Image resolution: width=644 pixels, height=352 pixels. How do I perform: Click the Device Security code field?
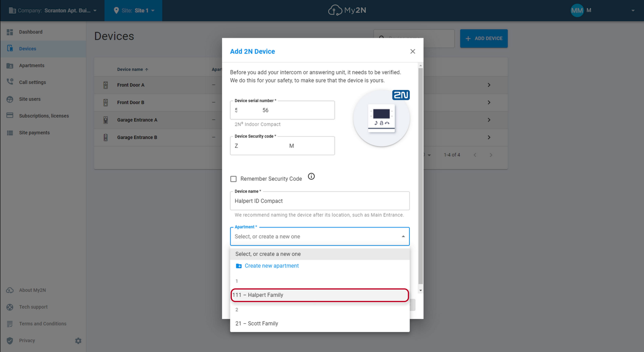tap(282, 146)
